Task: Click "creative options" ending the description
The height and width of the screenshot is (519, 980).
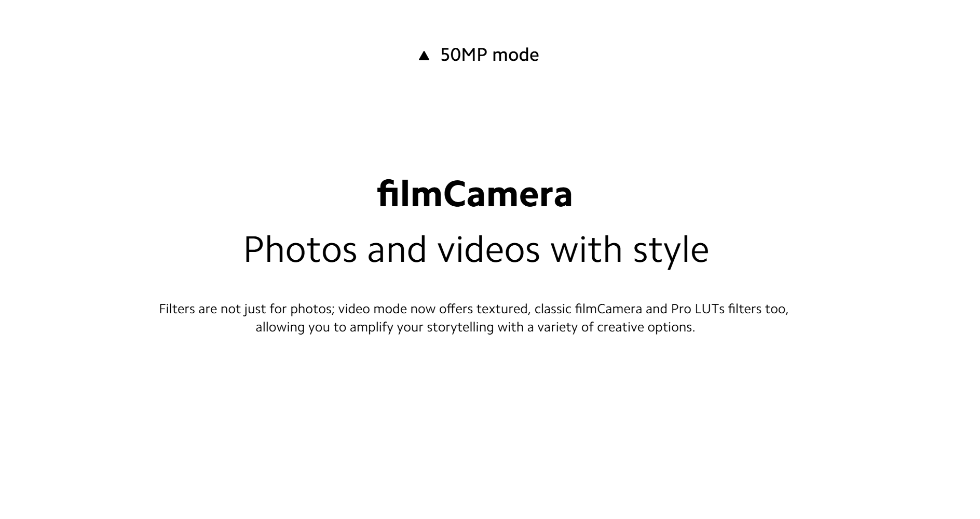Action: (x=646, y=327)
